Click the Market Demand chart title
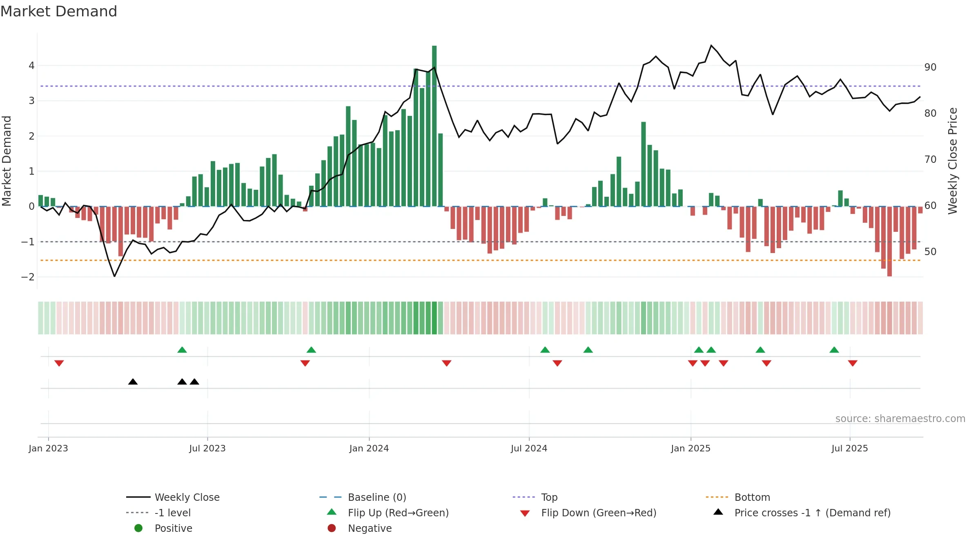980x551 pixels. (59, 11)
